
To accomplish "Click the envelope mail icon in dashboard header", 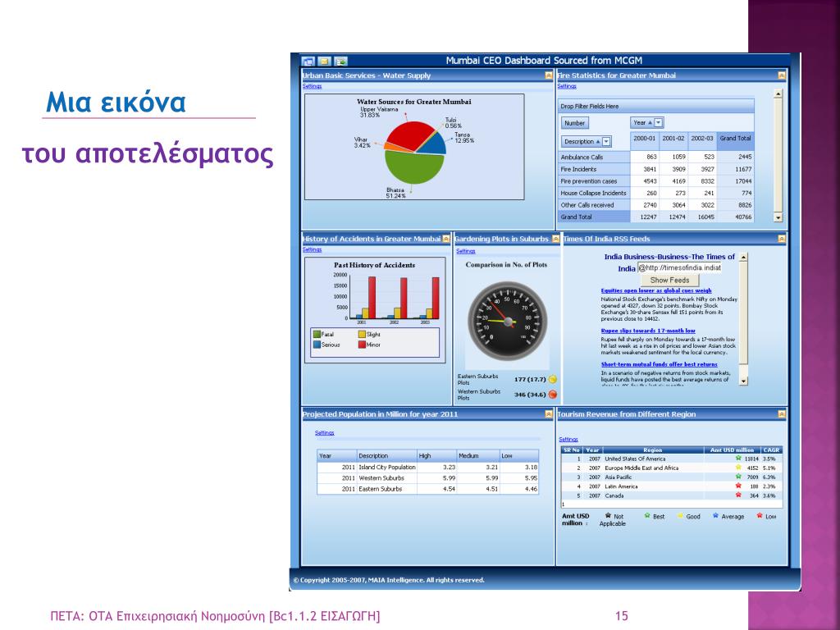I will point(324,61).
